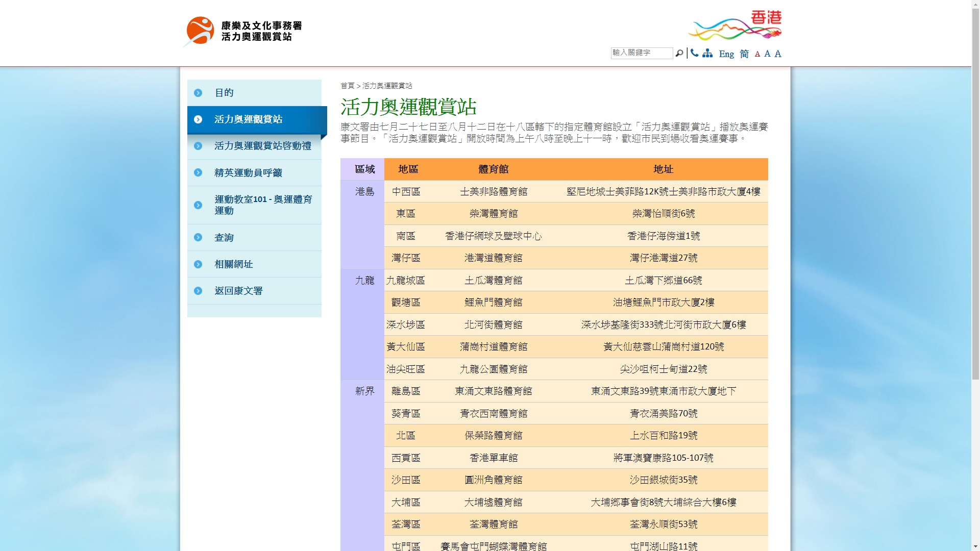Switch language to Eng
Screen dimensions: 980x551
[726, 54]
